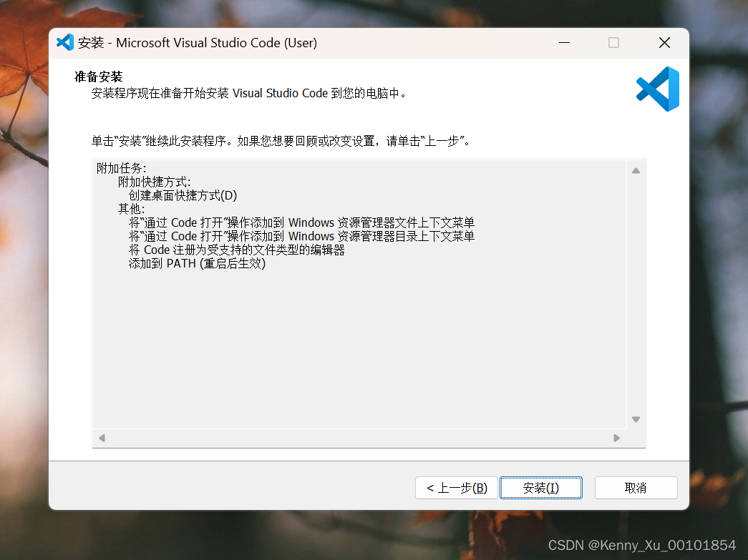
Task: Click the subtitle 安装程序现在准备开始安装 Visual Studio Code
Action: click(248, 94)
